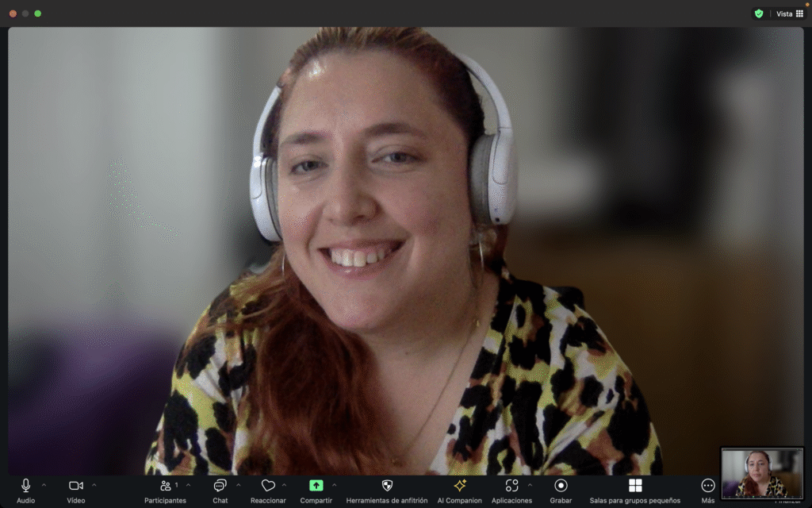812x508 pixels.
Task: Toggle the camera with the Vídeo icon
Action: click(x=76, y=485)
